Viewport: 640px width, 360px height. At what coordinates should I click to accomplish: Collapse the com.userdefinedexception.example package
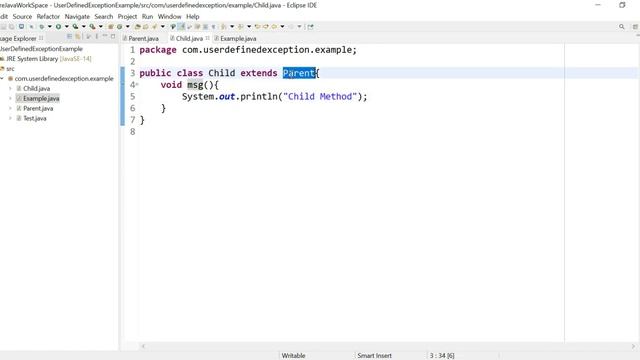tap(2, 78)
